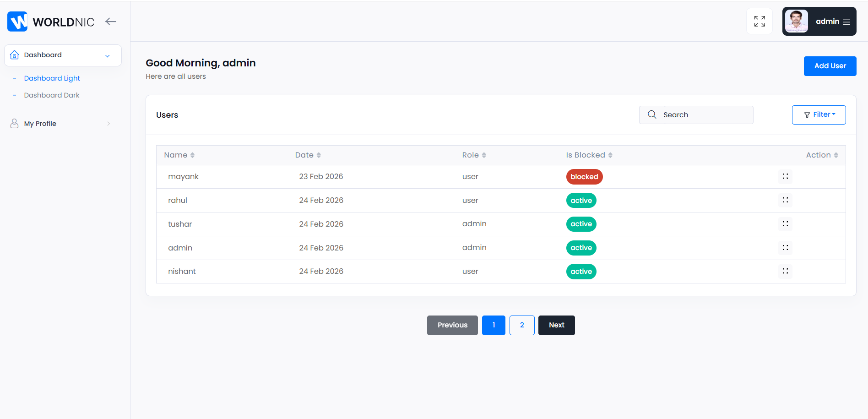Viewport: 868px width, 419px height.
Task: Click tushar's role 'admin' cell
Action: (x=474, y=223)
